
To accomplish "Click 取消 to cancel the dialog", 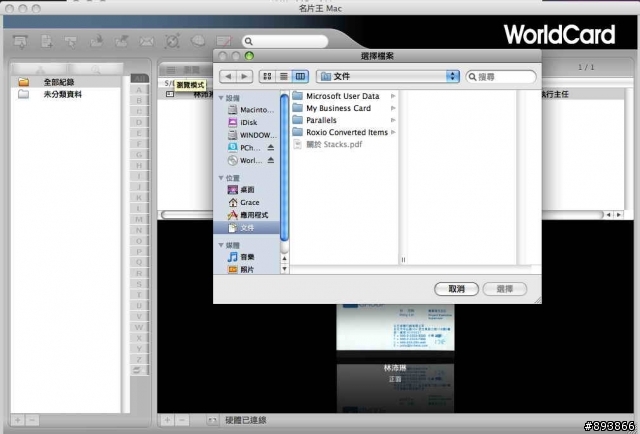I will click(456, 289).
